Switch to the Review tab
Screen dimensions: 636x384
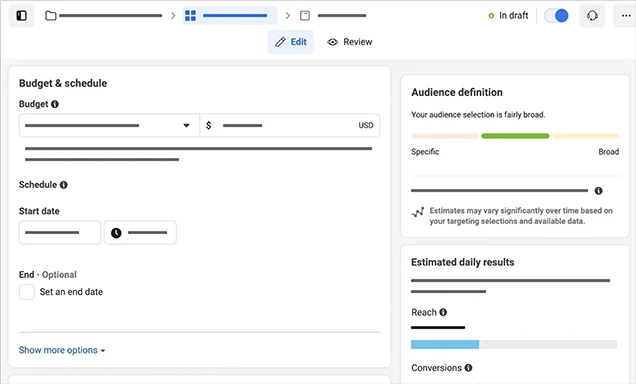pyautogui.click(x=350, y=42)
